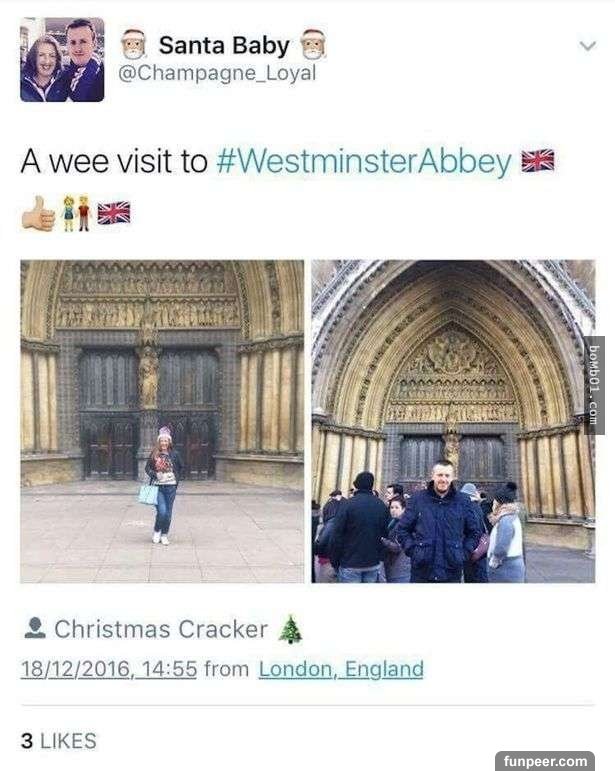Image resolution: width=615 pixels, height=771 pixels.
Task: Click the funpeer.com watermark badge
Action: pos(545,761)
